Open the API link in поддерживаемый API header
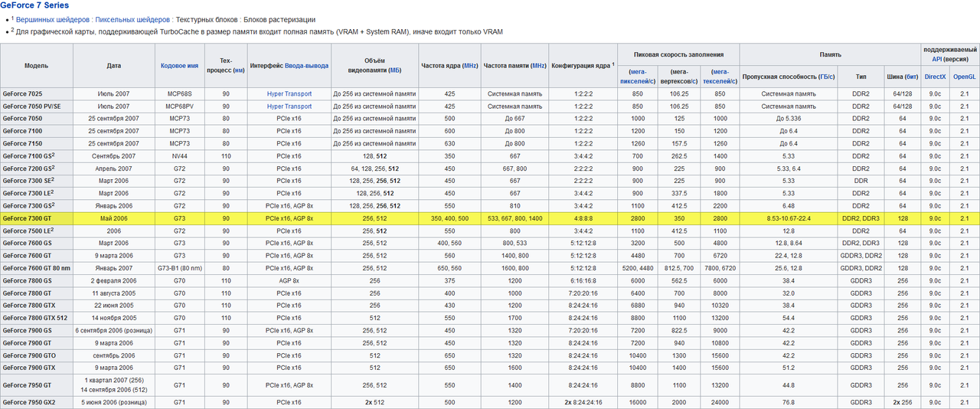Viewport: 980px width, 409px height. tap(937, 58)
